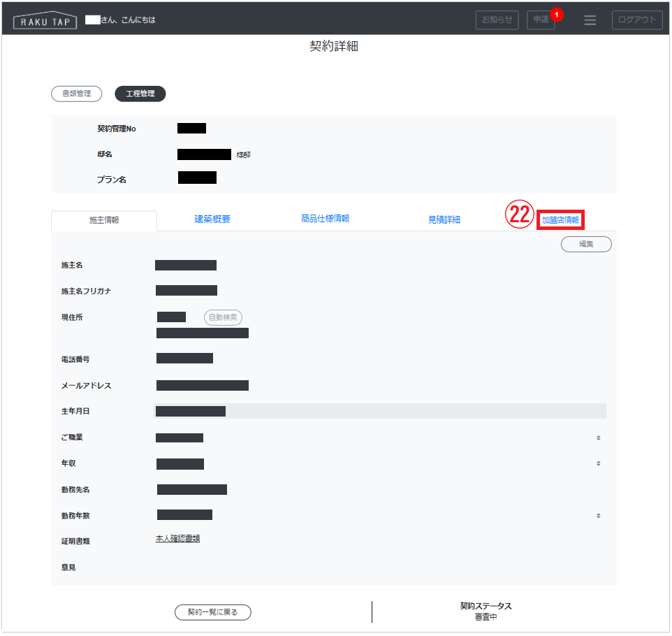Select the 工程管理 button
This screenshot has height=636, width=672.
[x=140, y=94]
